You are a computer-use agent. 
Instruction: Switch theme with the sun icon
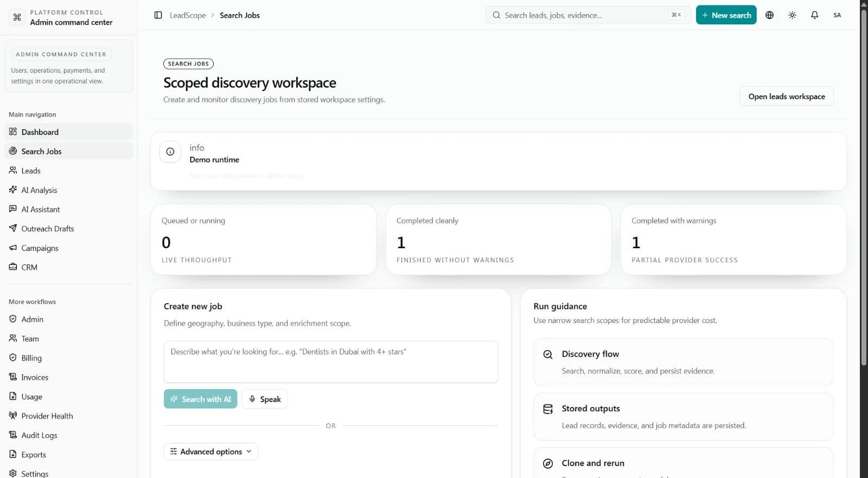pos(792,15)
